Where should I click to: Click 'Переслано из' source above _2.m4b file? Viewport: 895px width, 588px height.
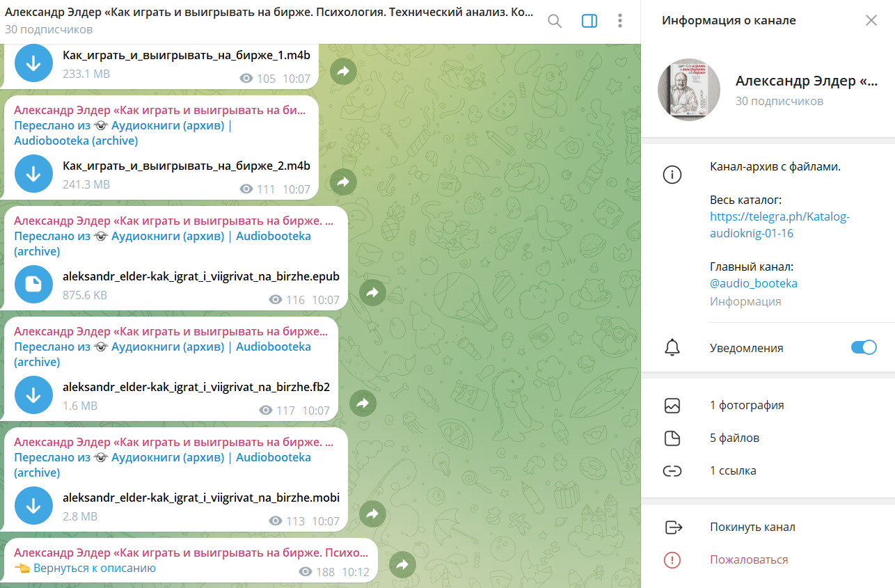(123, 133)
